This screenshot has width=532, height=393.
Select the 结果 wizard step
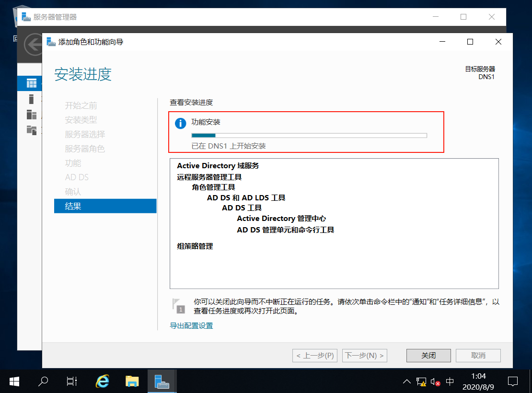pyautogui.click(x=105, y=206)
